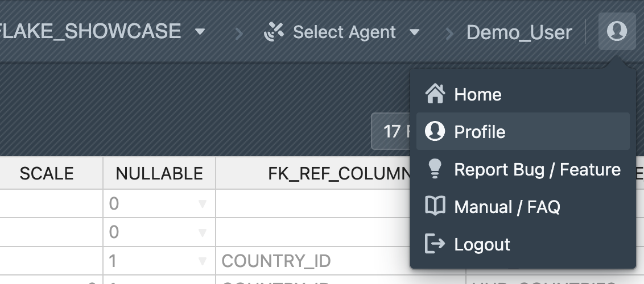Open the Home menu entry
Image resolution: width=644 pixels, height=284 pixels.
point(478,94)
